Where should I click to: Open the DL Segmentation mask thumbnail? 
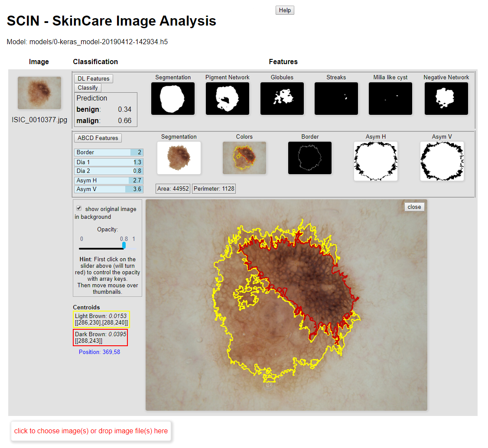(x=173, y=99)
